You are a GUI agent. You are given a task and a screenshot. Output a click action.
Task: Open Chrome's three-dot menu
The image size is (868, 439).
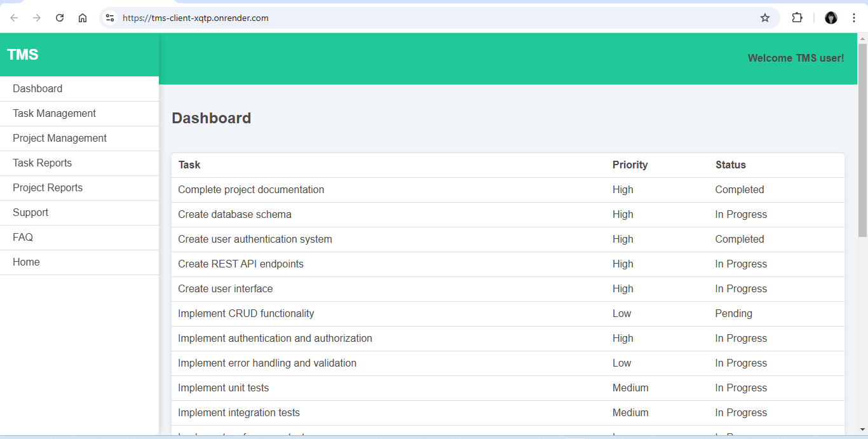tap(854, 18)
